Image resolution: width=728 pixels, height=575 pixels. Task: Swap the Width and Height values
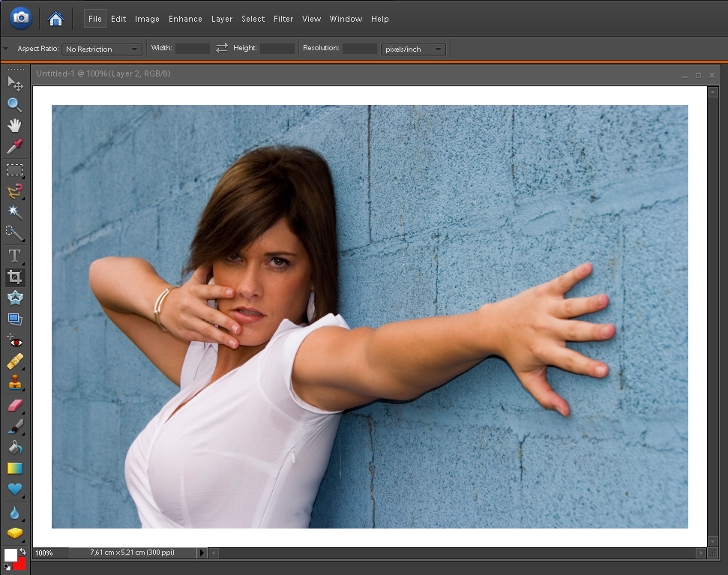coord(221,48)
